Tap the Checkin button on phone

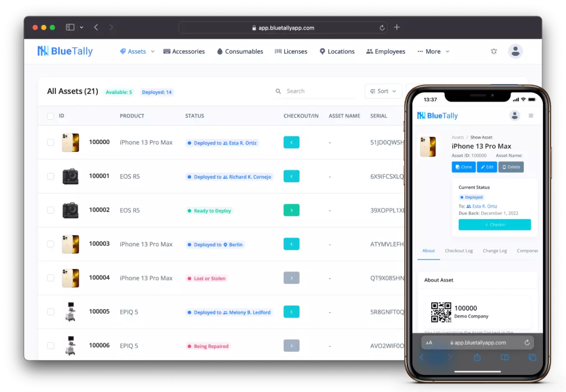[x=495, y=225]
